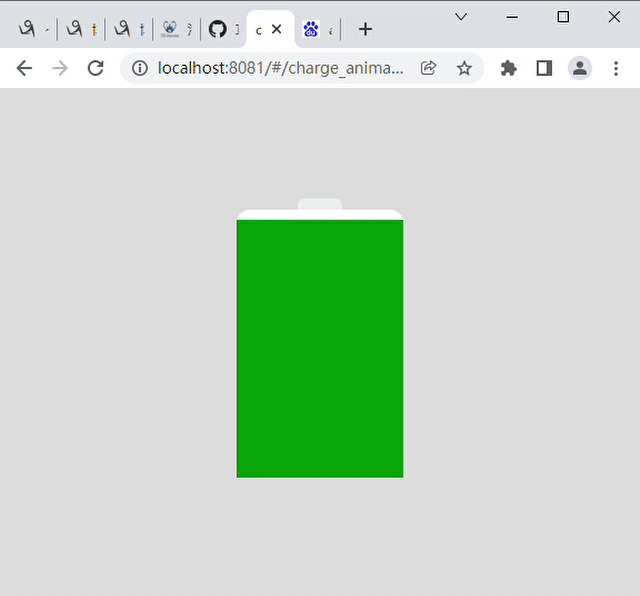Click the battery top terminal cap

pyautogui.click(x=320, y=204)
